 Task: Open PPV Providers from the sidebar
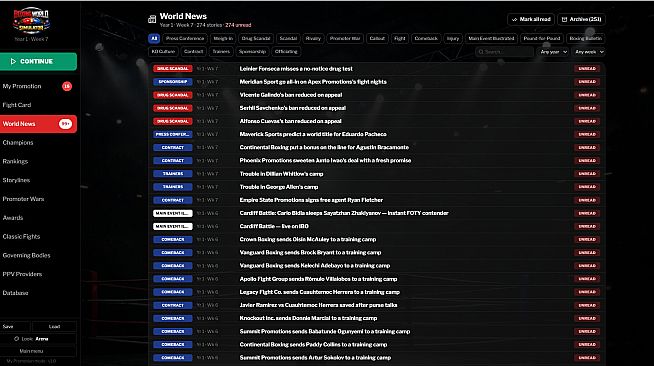[x=38, y=274]
